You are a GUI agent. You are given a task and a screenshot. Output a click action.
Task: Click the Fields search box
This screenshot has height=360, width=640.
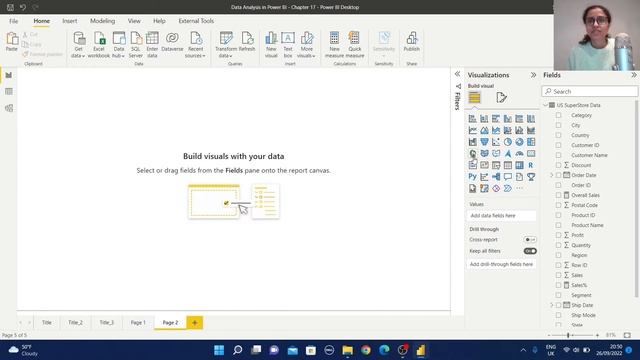pyautogui.click(x=590, y=91)
